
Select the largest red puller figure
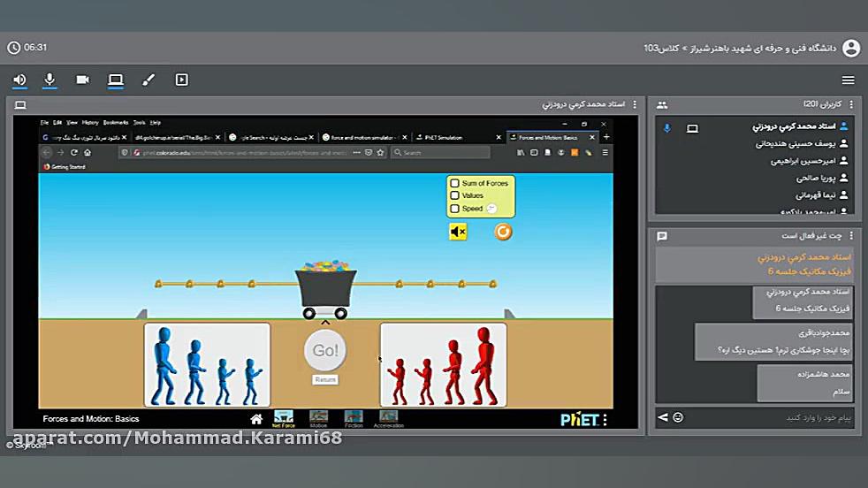483,365
